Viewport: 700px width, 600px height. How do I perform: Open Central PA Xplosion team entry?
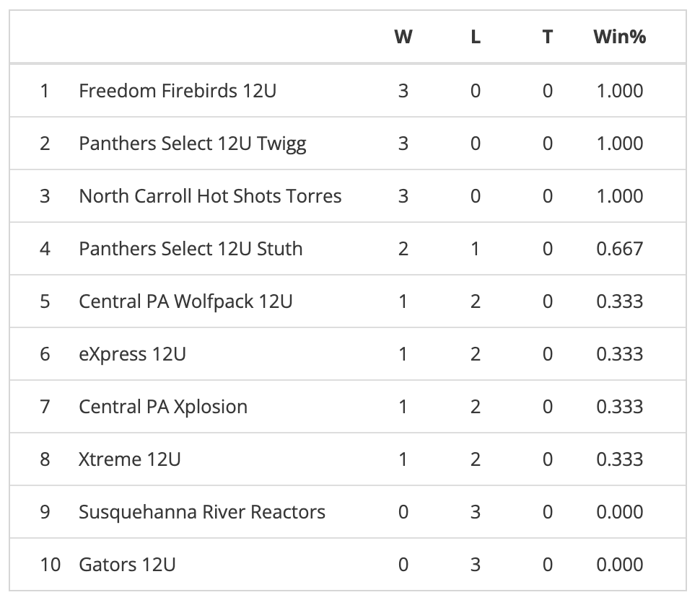(163, 407)
